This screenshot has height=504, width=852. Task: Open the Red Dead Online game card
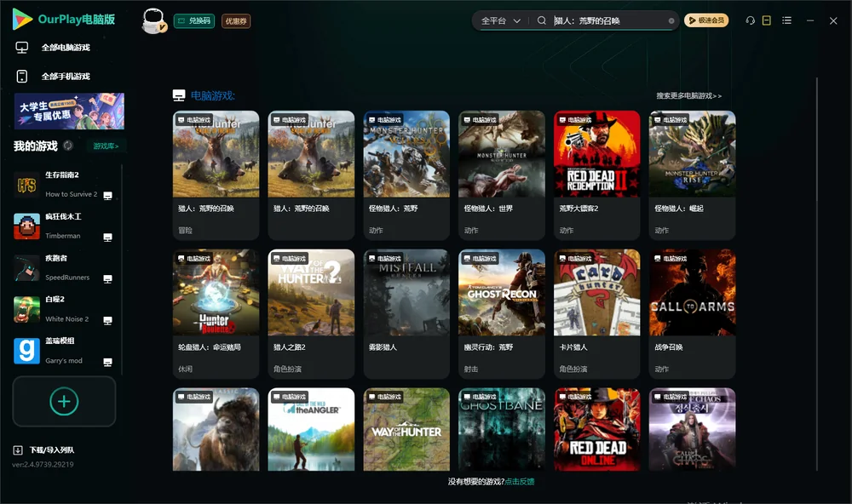[x=596, y=429]
